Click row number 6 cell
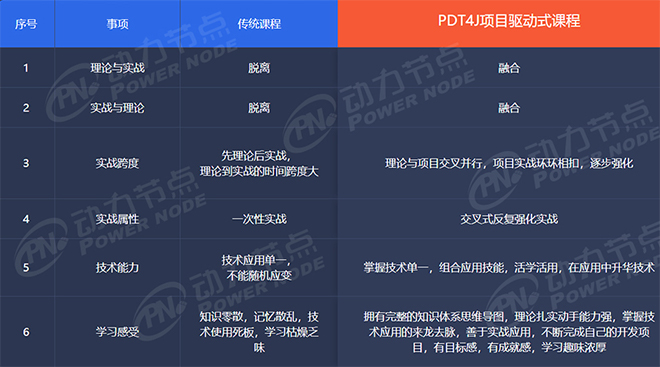660x367 pixels. [x=26, y=332]
